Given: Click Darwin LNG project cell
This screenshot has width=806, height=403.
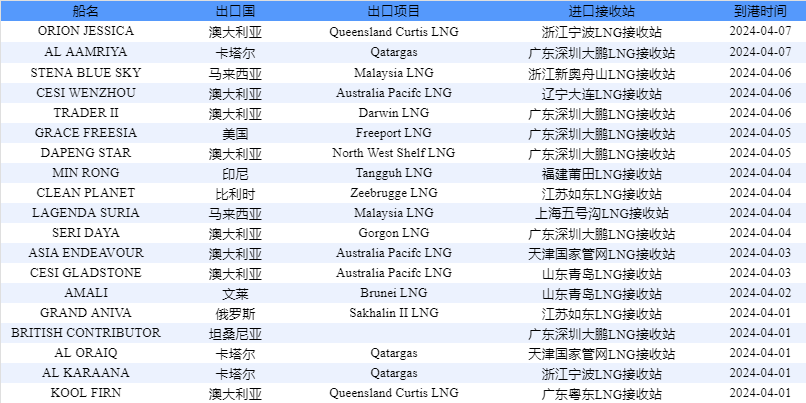Looking at the screenshot, I should [394, 113].
